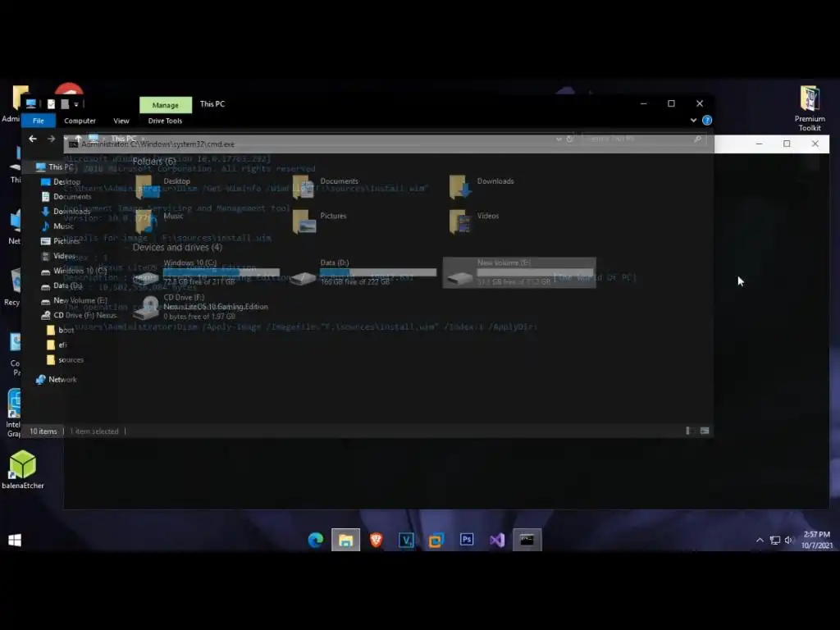Open the efi folder in the tree

point(57,345)
